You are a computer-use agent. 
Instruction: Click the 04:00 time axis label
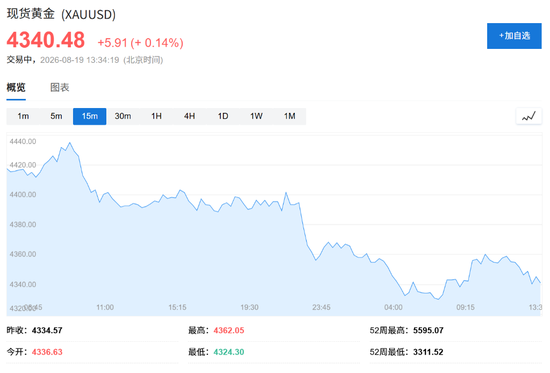[x=393, y=307]
